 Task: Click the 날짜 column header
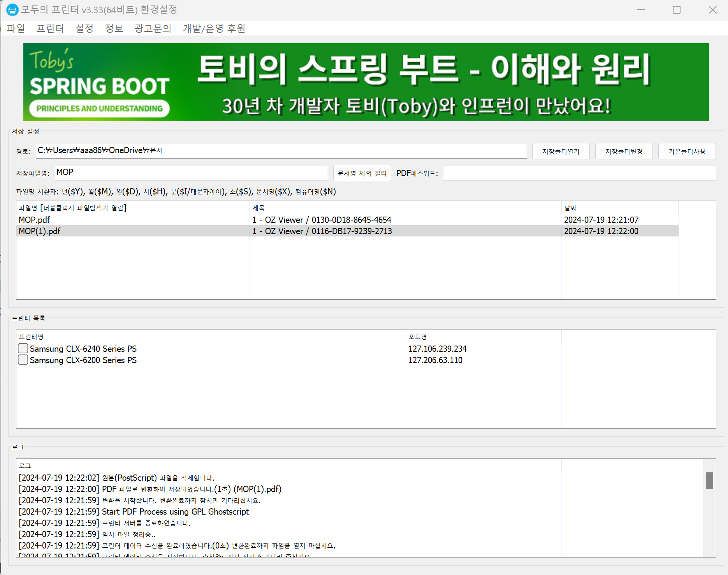[x=620, y=208]
